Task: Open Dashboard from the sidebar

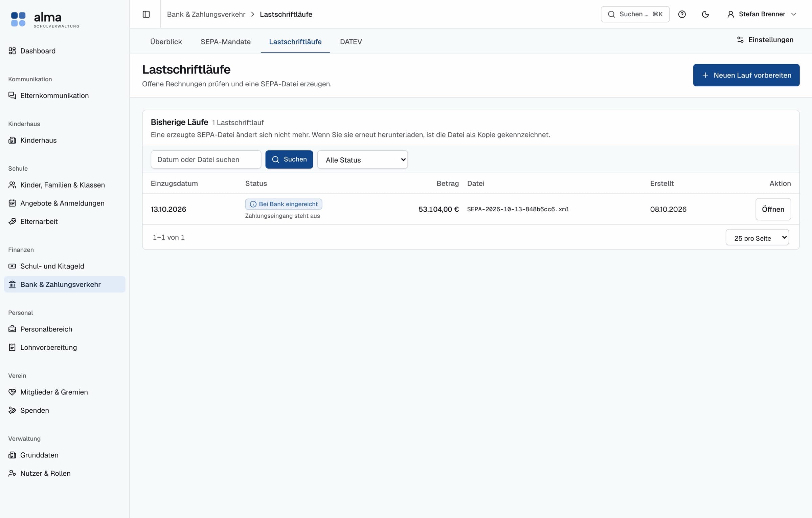Action: click(65, 51)
